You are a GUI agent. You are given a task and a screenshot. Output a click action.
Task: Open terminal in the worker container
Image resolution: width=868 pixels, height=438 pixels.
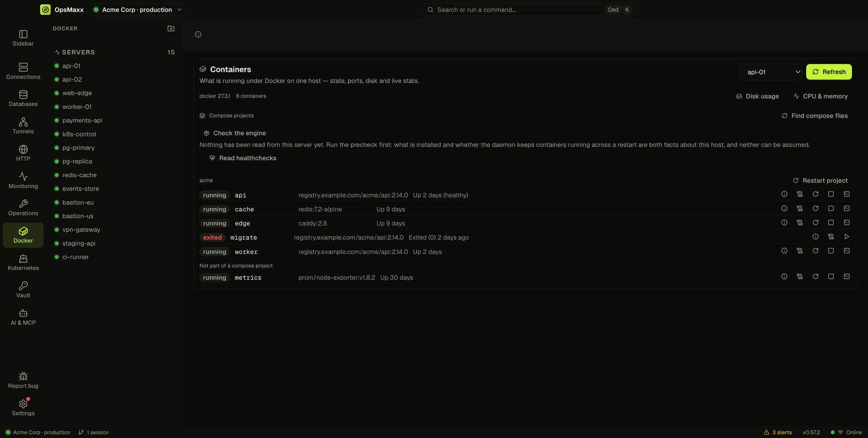(847, 251)
